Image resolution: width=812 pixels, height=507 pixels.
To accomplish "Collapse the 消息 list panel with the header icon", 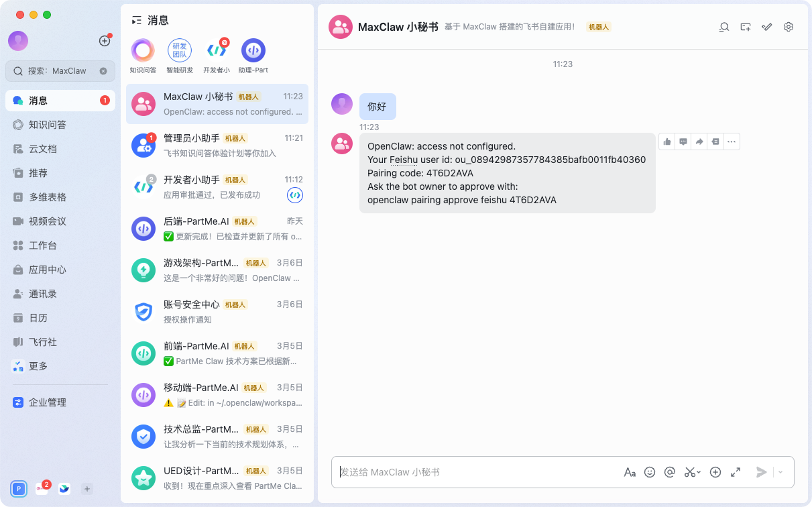I will 137,20.
